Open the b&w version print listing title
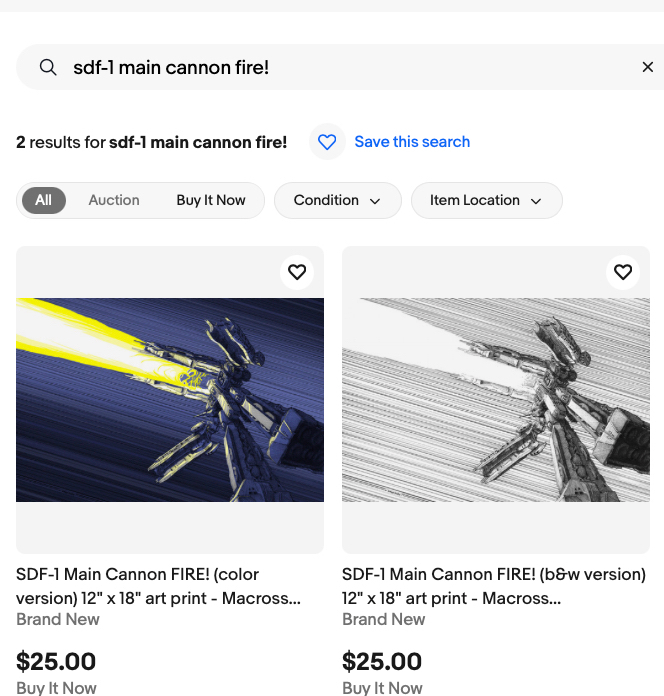Viewport: 664px width, 696px height. [x=493, y=586]
